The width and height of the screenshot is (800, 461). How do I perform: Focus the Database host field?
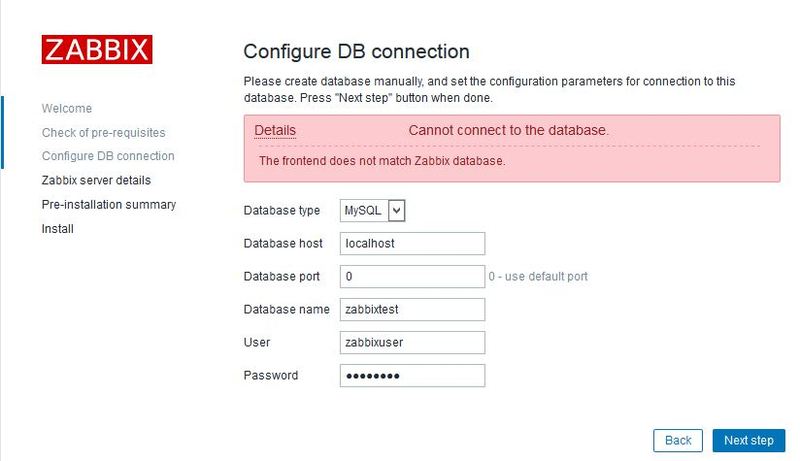click(413, 244)
